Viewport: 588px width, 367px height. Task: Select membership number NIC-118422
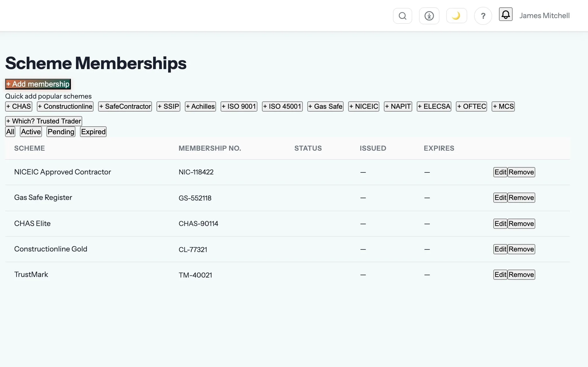point(196,172)
